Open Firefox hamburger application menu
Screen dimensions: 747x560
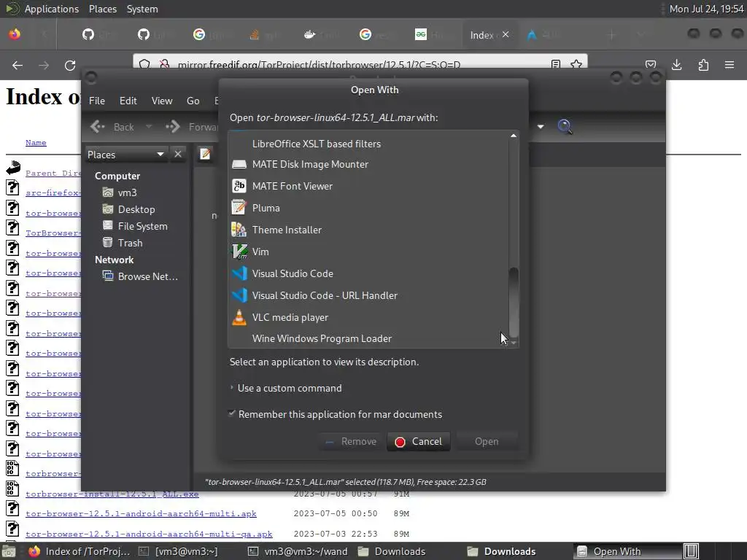pos(729,65)
